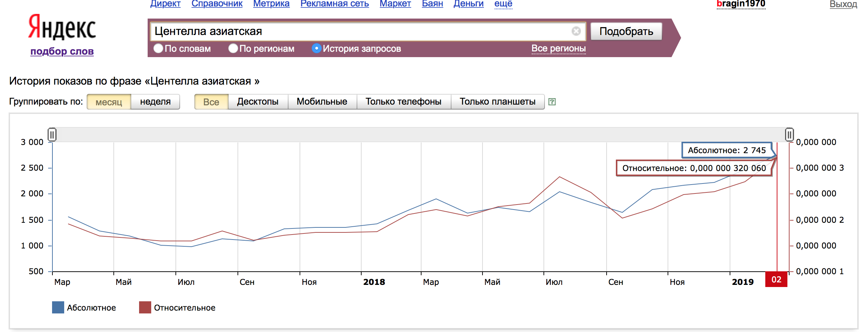The width and height of the screenshot is (868, 332).
Task: Click the 3 000 y-axis value
Action: coord(32,142)
